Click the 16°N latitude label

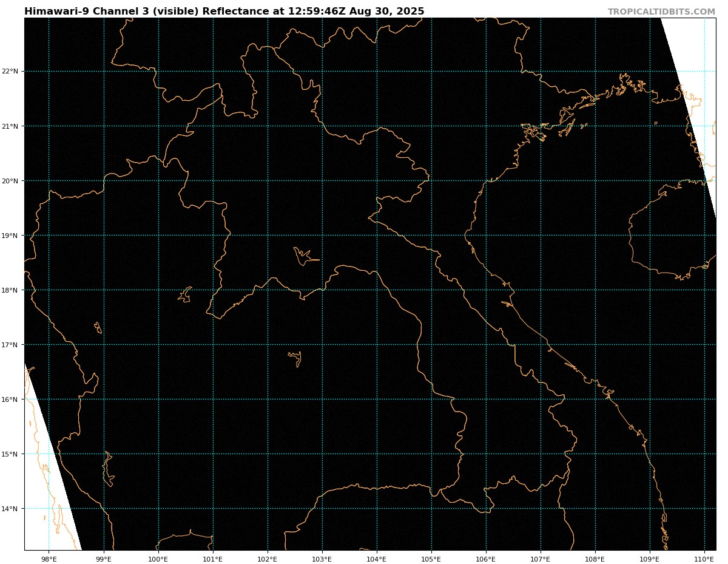tap(10, 399)
